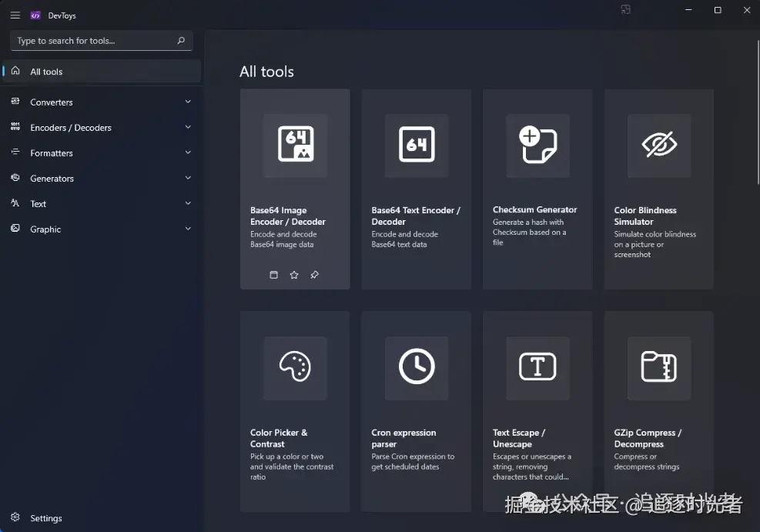Click the Text Escape / Unescape title
This screenshot has width=760, height=532.
[x=519, y=439]
